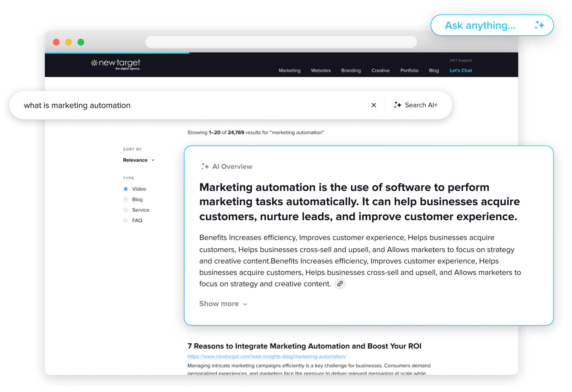Open the newtarget.com marketing-automation URL
The width and height of the screenshot is (572, 392).
[267, 357]
